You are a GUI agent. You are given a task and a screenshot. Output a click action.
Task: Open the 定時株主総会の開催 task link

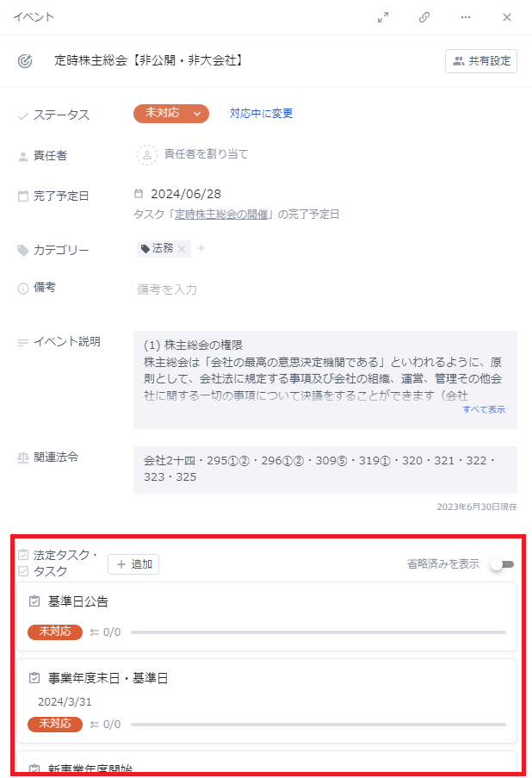(x=221, y=215)
